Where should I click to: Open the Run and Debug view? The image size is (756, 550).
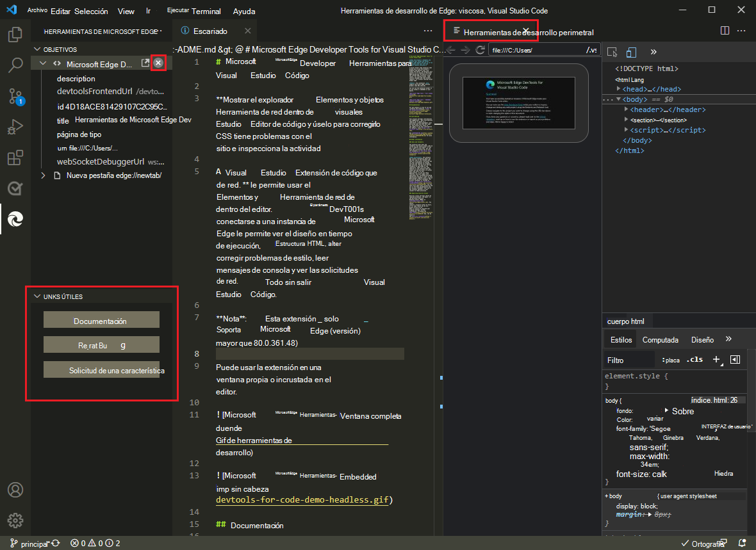click(15, 127)
